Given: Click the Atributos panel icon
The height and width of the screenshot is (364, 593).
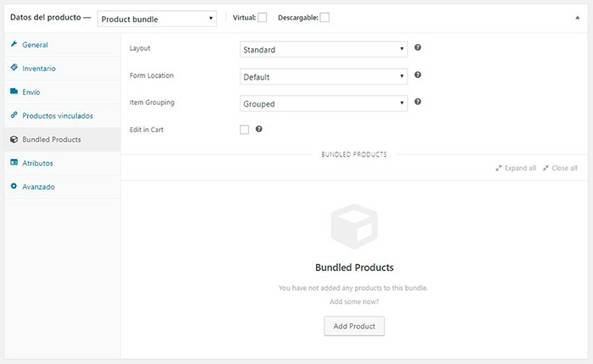Looking at the screenshot, I should 14,163.
